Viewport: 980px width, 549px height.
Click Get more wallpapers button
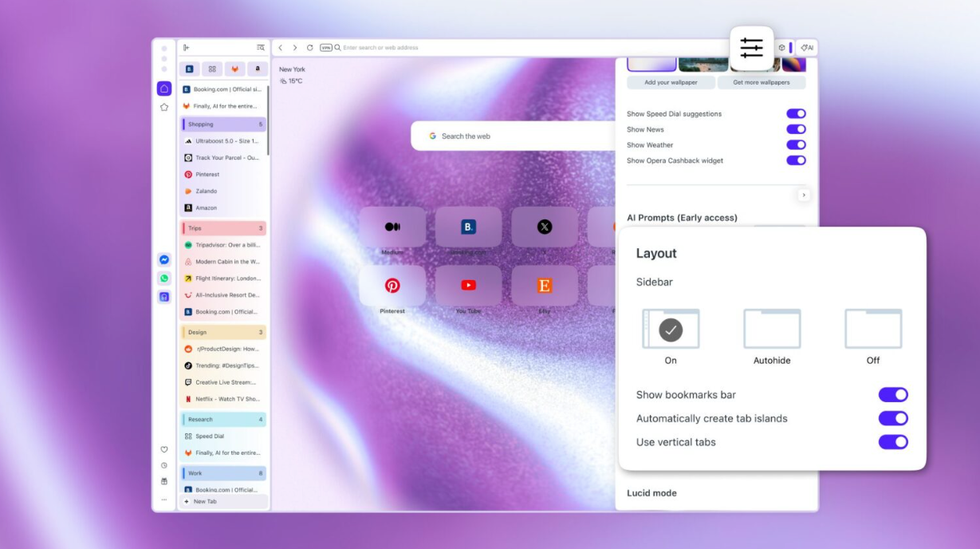pos(762,82)
